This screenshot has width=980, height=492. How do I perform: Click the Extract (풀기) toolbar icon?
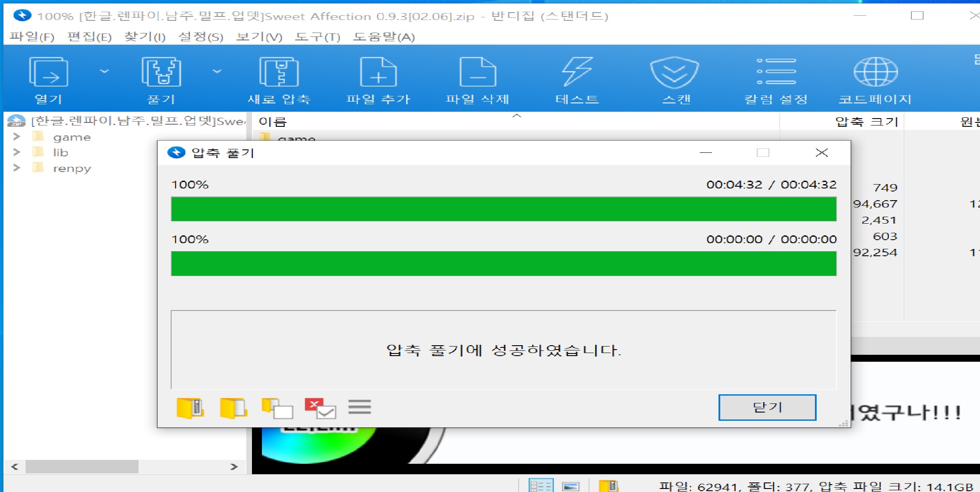(x=161, y=72)
